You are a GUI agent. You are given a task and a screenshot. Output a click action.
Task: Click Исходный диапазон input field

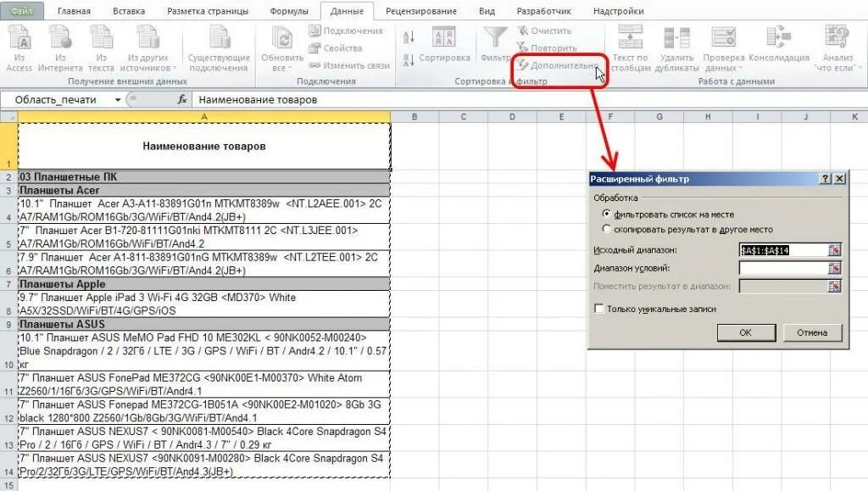[x=782, y=250]
